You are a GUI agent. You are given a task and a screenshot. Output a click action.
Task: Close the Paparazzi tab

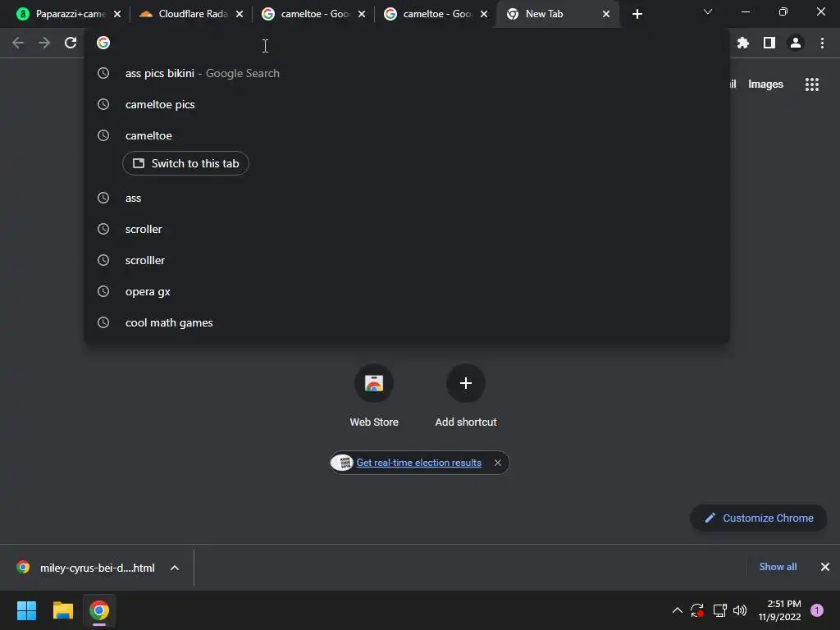pos(117,14)
